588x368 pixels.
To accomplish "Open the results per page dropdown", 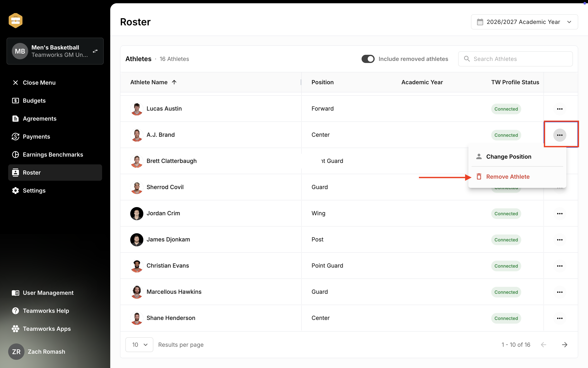I will pos(139,345).
